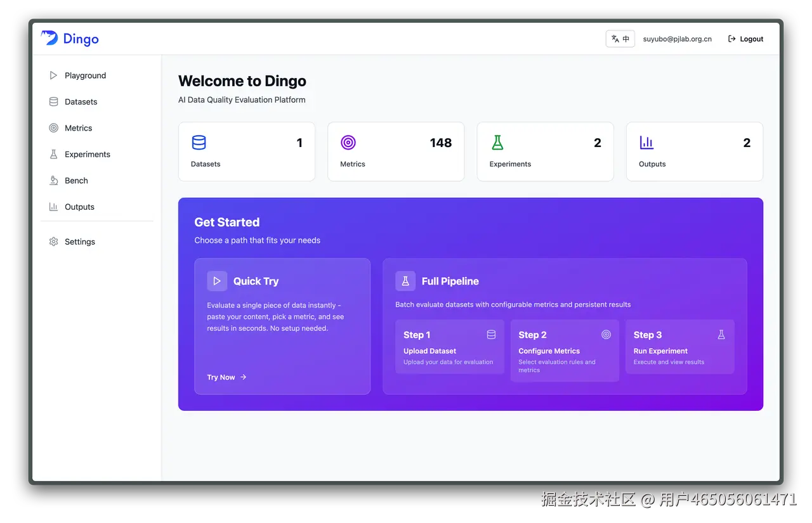Click the target icon in Step 2
This screenshot has width=812, height=523.
[x=606, y=335]
